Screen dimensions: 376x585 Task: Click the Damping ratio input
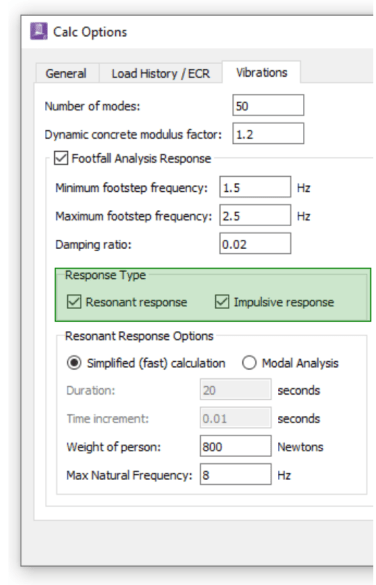click(255, 244)
